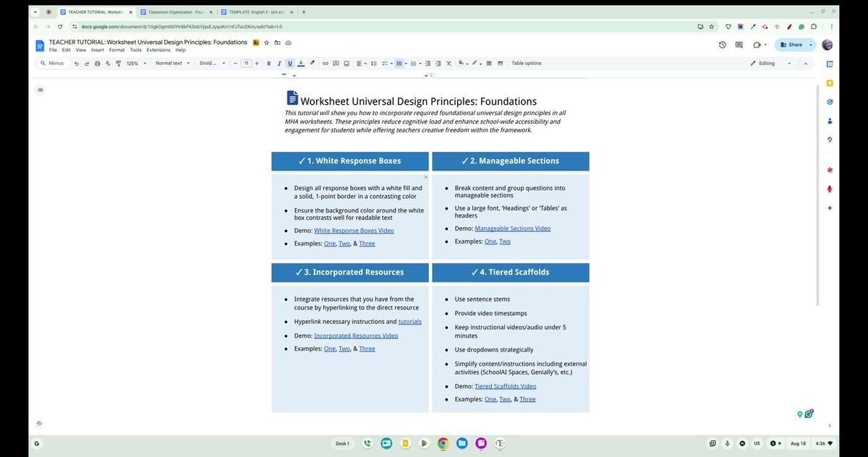Expand the font family dropdown
868x457 pixels.
click(210, 64)
